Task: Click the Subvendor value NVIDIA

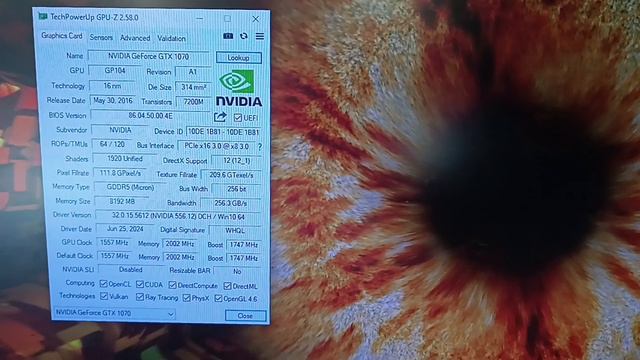Action: [x=120, y=130]
